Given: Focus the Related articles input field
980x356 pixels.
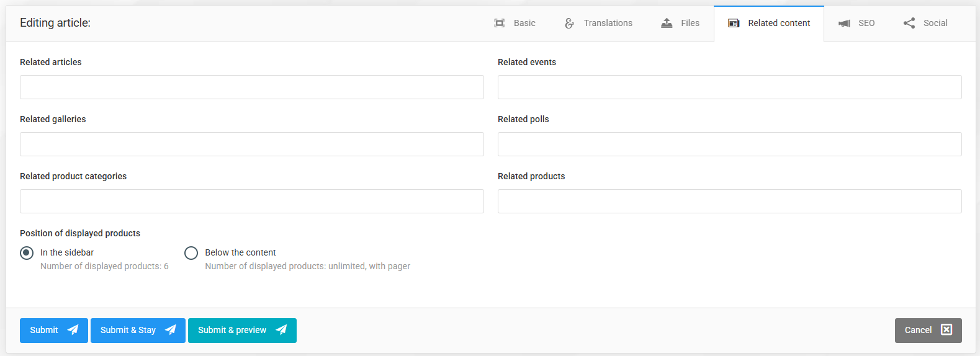Looking at the screenshot, I should tap(252, 87).
